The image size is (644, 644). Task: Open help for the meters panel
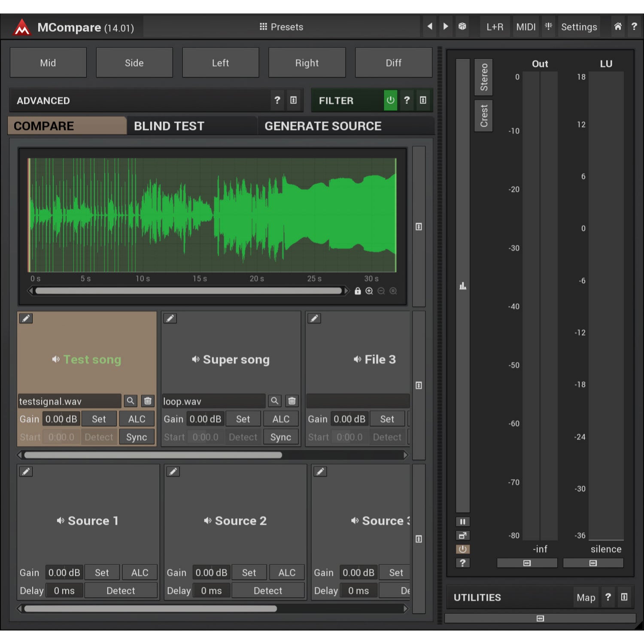pyautogui.click(x=463, y=563)
